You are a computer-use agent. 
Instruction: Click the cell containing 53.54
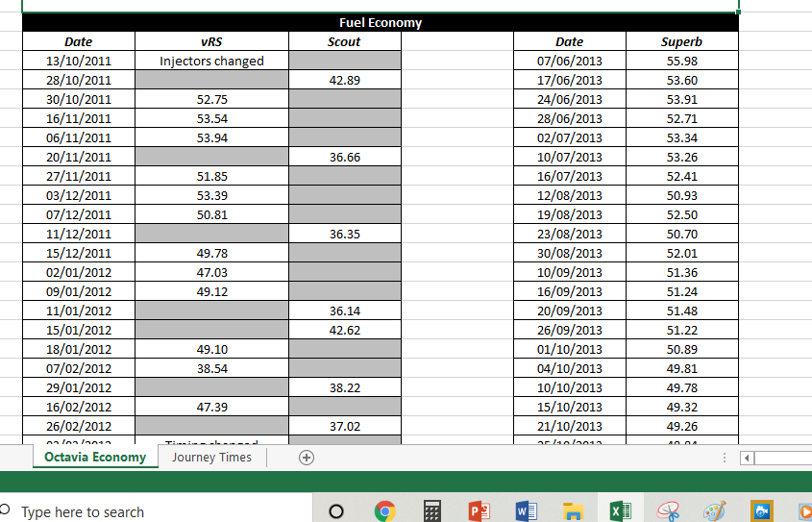pos(211,118)
